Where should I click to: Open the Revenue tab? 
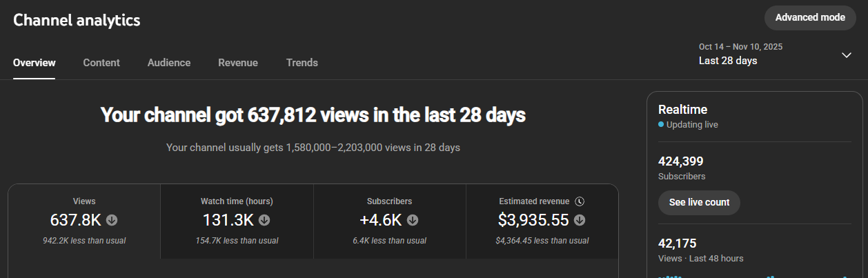[x=238, y=63]
